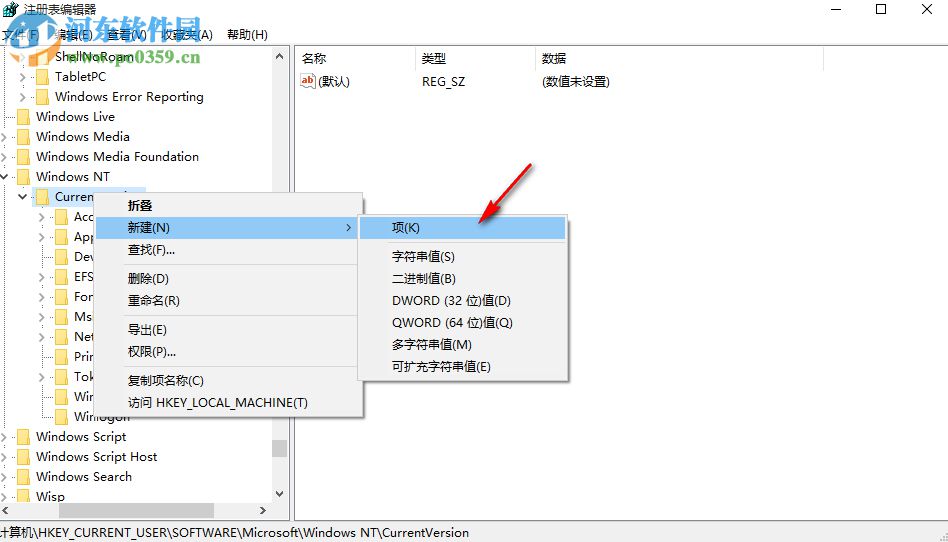Expand the Windows Error Reporting node
Image resolution: width=948 pixels, height=542 pixels.
22,97
